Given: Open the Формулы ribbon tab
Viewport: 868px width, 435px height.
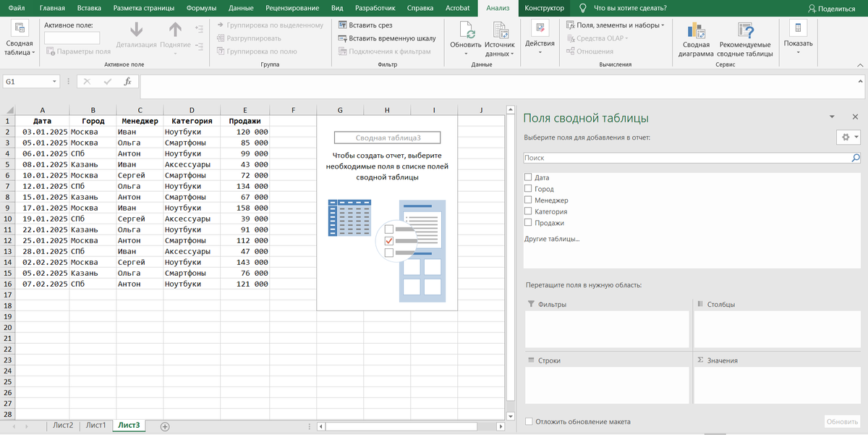Looking at the screenshot, I should pos(200,8).
